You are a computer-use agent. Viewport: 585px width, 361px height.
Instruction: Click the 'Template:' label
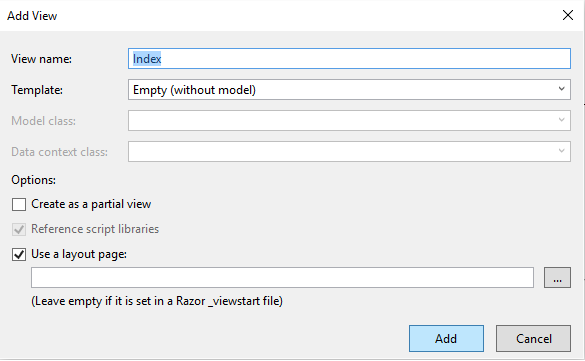[37, 90]
